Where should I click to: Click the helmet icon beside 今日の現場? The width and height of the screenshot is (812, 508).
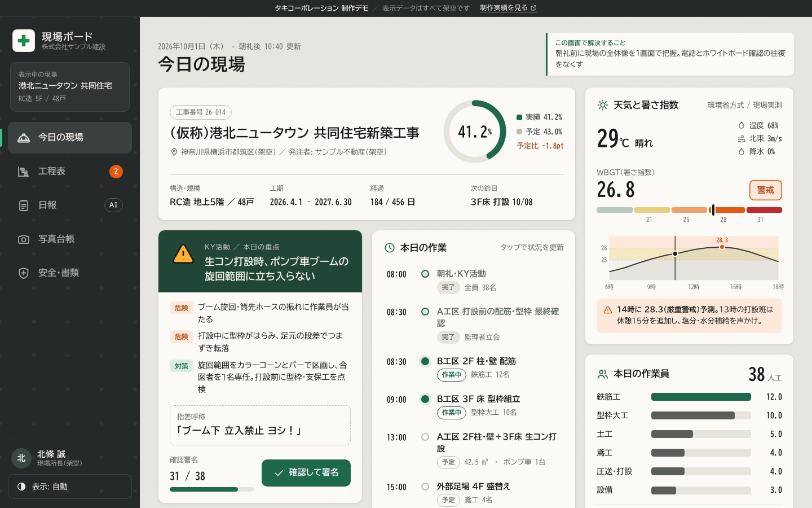tap(24, 138)
